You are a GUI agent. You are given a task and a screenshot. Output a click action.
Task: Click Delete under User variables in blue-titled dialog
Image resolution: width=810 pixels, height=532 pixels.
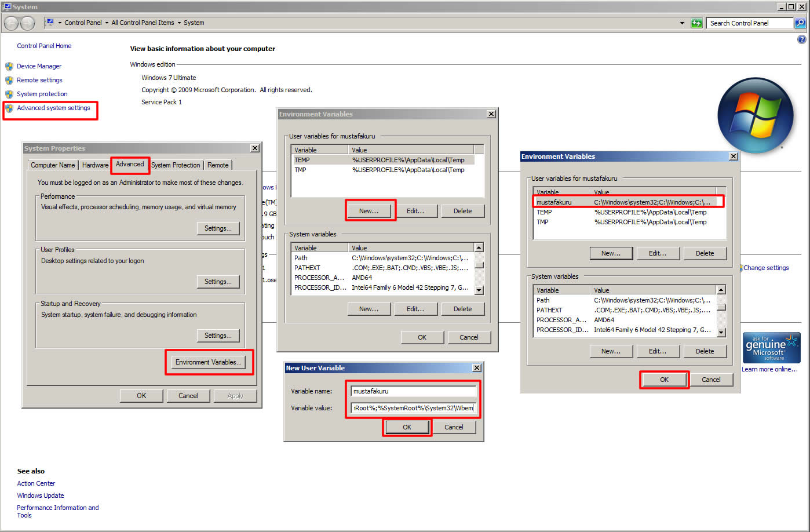(x=705, y=253)
